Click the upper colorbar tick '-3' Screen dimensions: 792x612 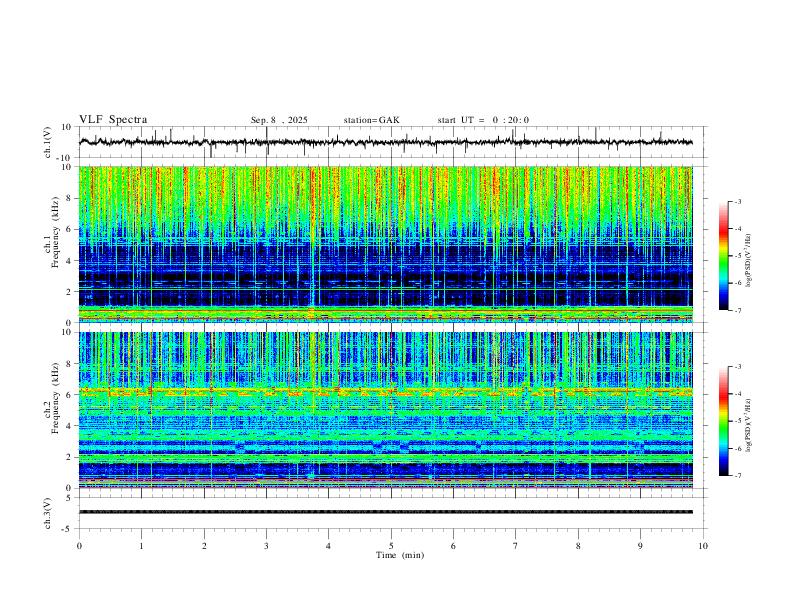click(x=737, y=201)
